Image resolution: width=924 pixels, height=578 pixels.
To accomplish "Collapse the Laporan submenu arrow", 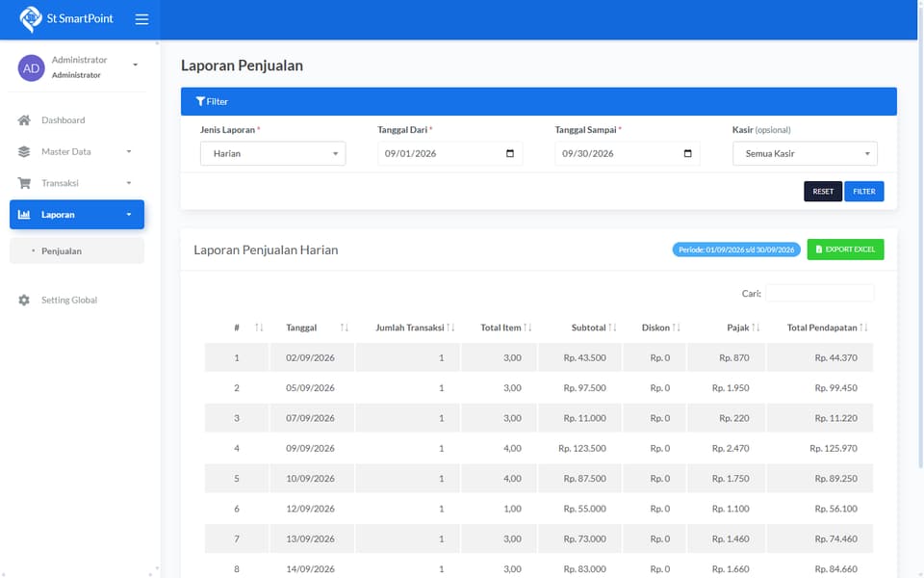I will coord(129,214).
